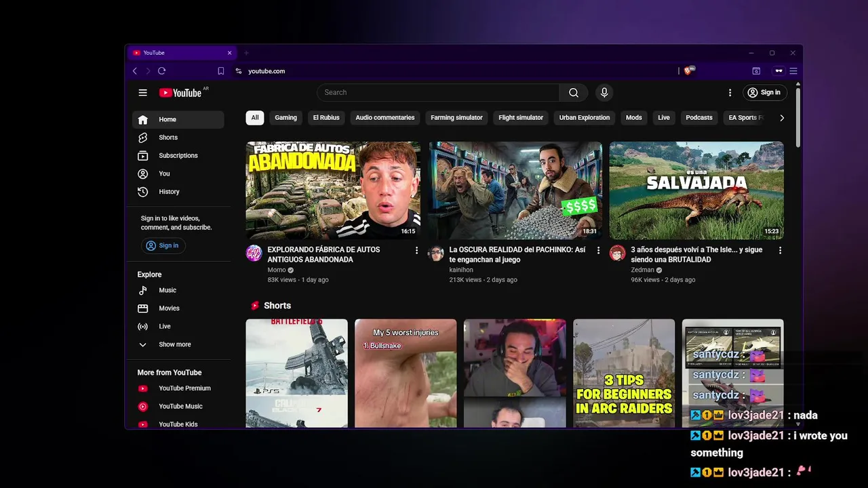Select the All filter chip

[x=255, y=118]
